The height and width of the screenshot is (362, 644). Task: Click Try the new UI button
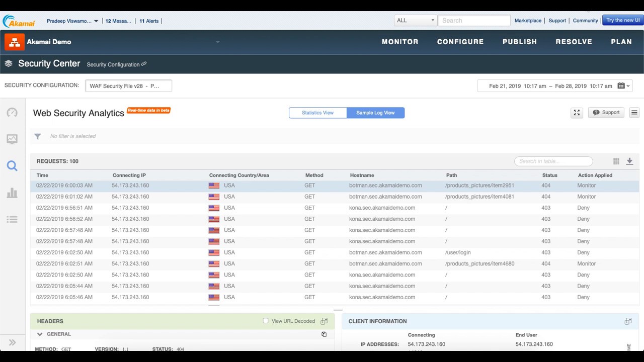[x=623, y=21]
